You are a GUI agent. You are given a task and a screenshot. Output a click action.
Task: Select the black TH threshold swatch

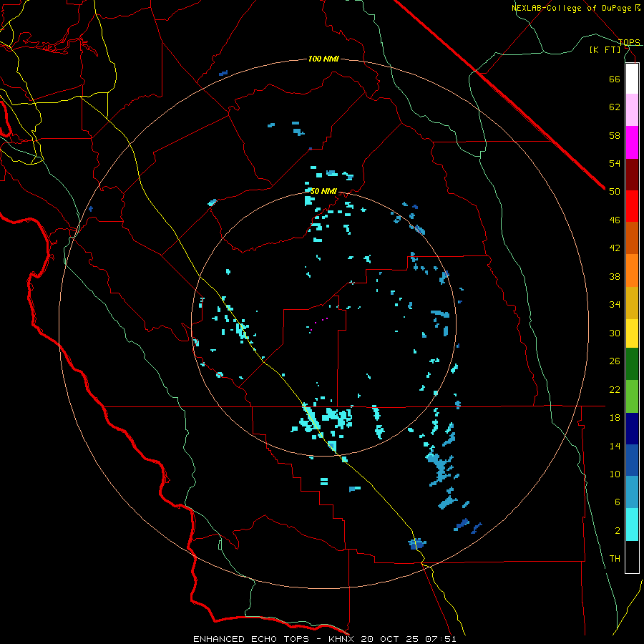point(632,557)
